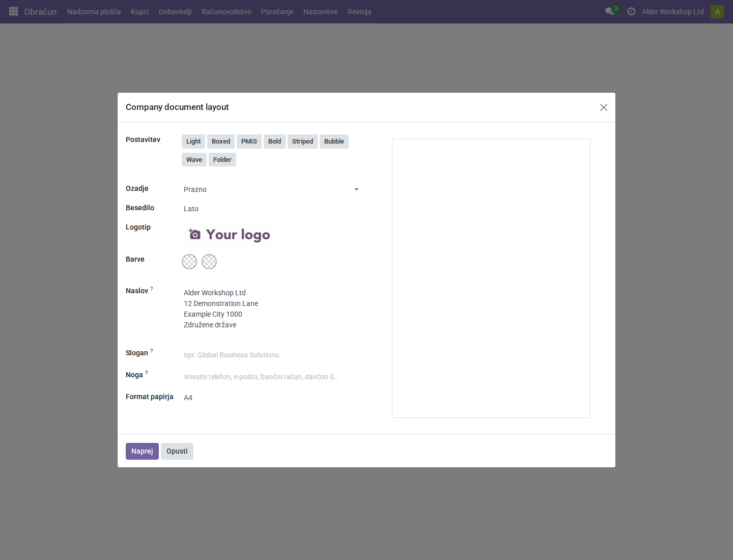
Task: Open the apps grid menu icon
Action: pos(14,11)
